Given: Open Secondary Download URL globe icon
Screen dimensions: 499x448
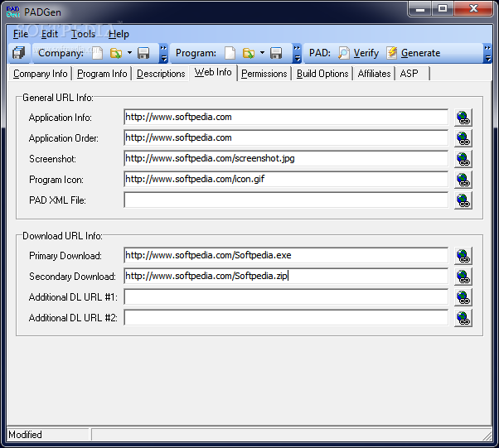Looking at the screenshot, I should tap(463, 277).
